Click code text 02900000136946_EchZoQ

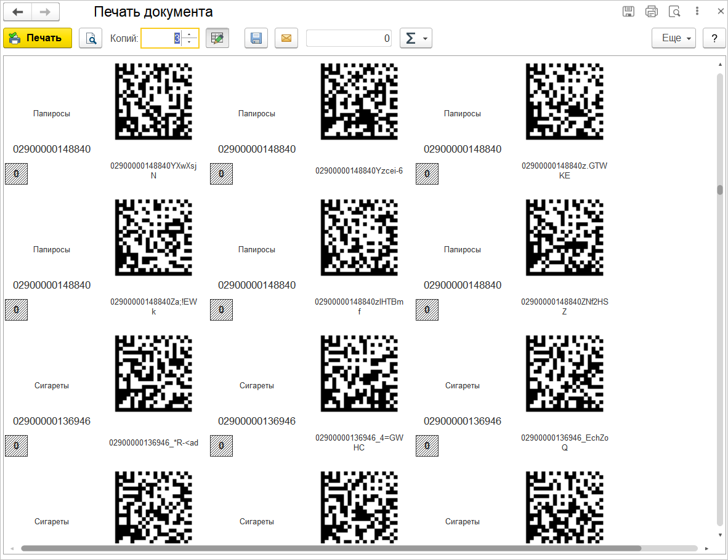565,442
